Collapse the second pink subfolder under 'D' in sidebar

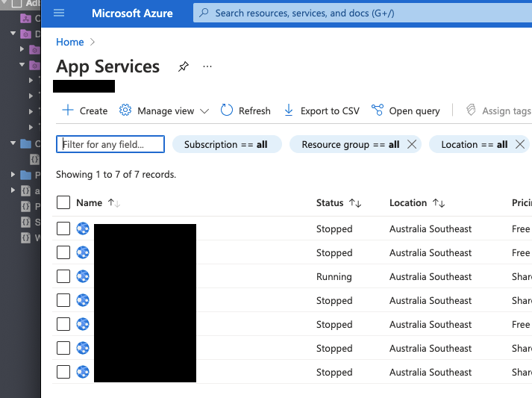point(22,64)
